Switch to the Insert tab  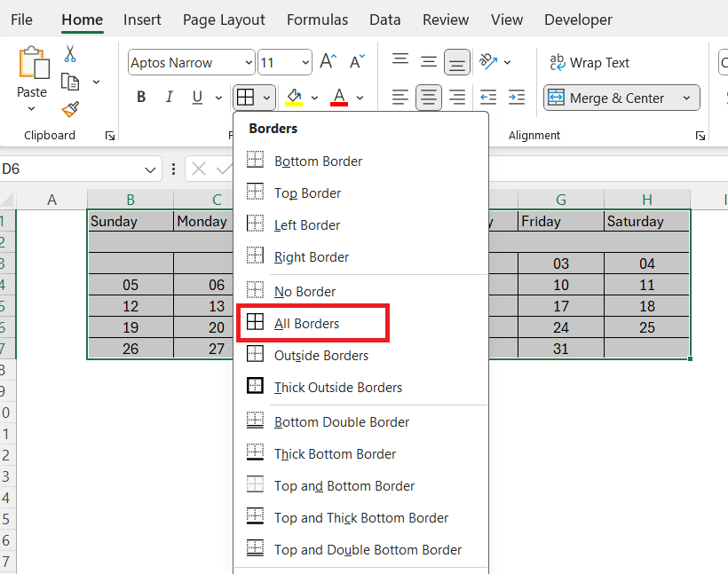142,20
